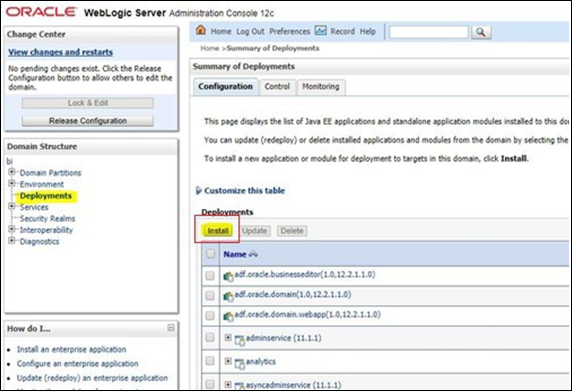
Task: Click the Release Configuration button
Action: pos(88,121)
